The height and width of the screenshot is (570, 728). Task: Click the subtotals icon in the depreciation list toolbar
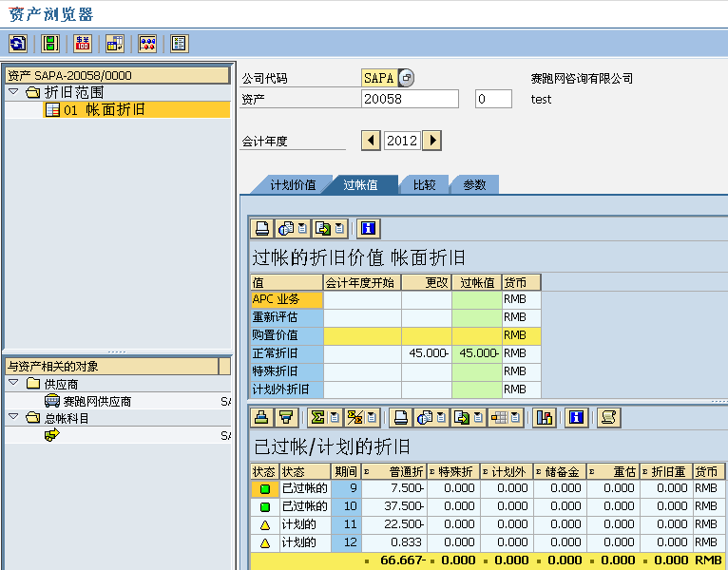354,418
